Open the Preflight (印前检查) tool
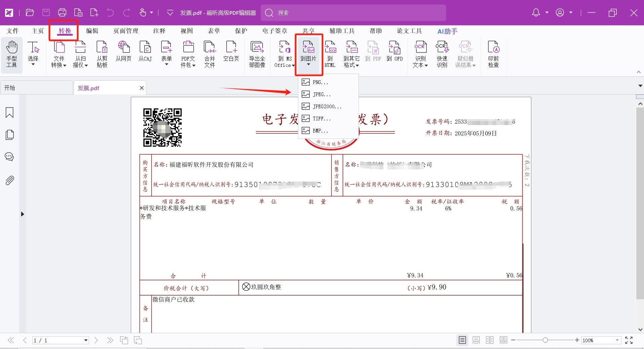The width and height of the screenshot is (644, 349). click(x=493, y=54)
